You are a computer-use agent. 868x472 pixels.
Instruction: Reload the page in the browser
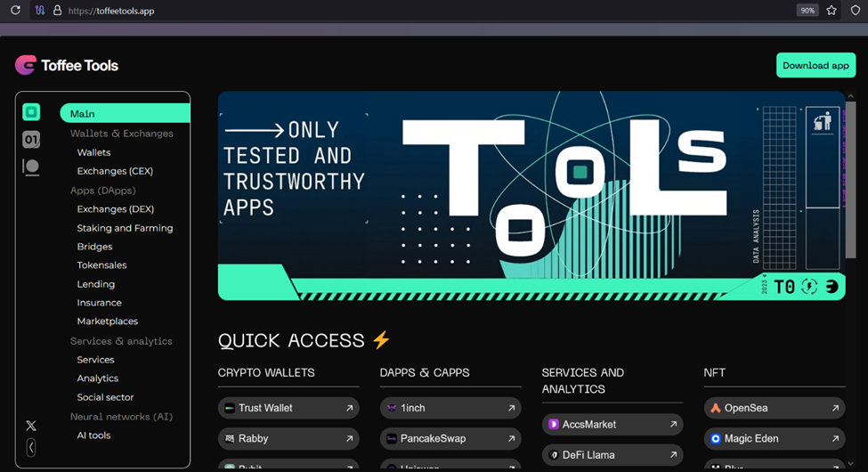pyautogui.click(x=15, y=10)
